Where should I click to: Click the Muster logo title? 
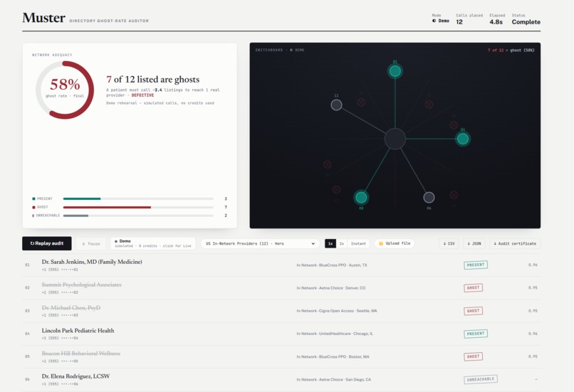click(x=43, y=18)
